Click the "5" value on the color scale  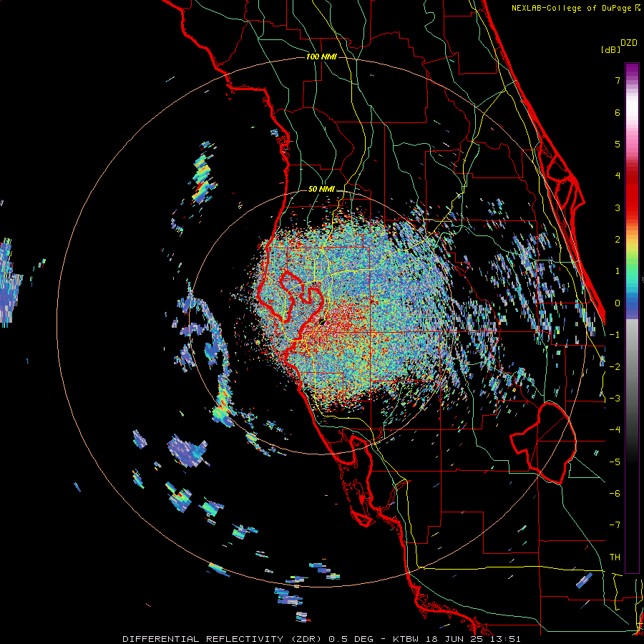pos(618,144)
